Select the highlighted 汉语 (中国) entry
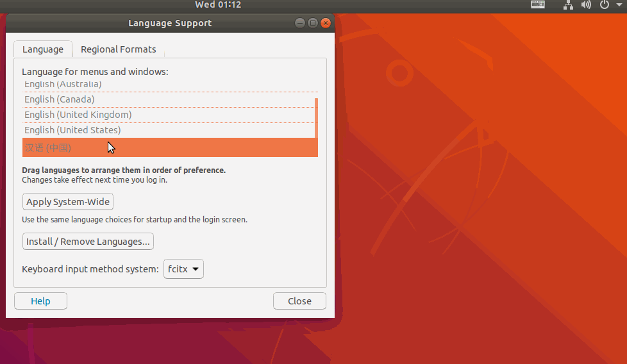This screenshot has width=627, height=364. (48, 148)
